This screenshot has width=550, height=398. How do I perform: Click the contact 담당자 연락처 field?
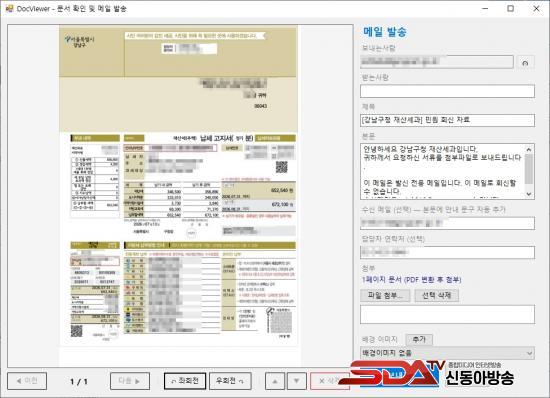[447, 252]
